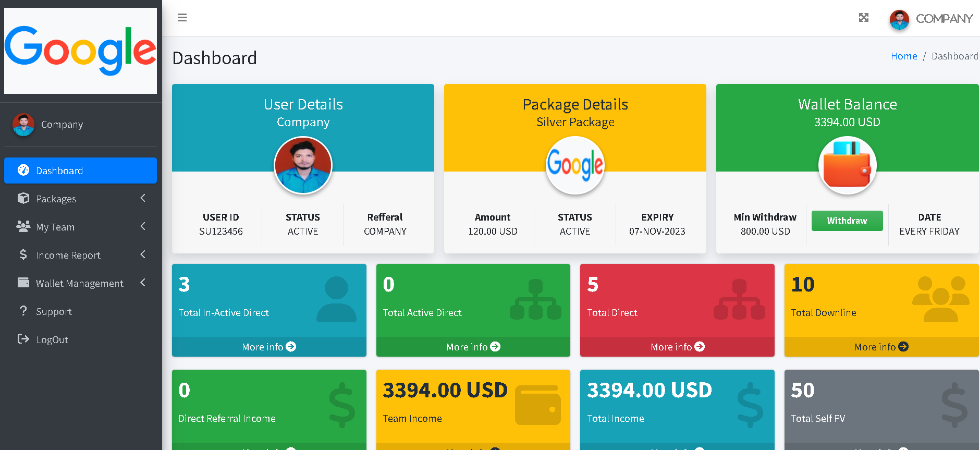Click the Income Report dollar icon
Image resolution: width=980 pixels, height=450 pixels.
point(23,254)
